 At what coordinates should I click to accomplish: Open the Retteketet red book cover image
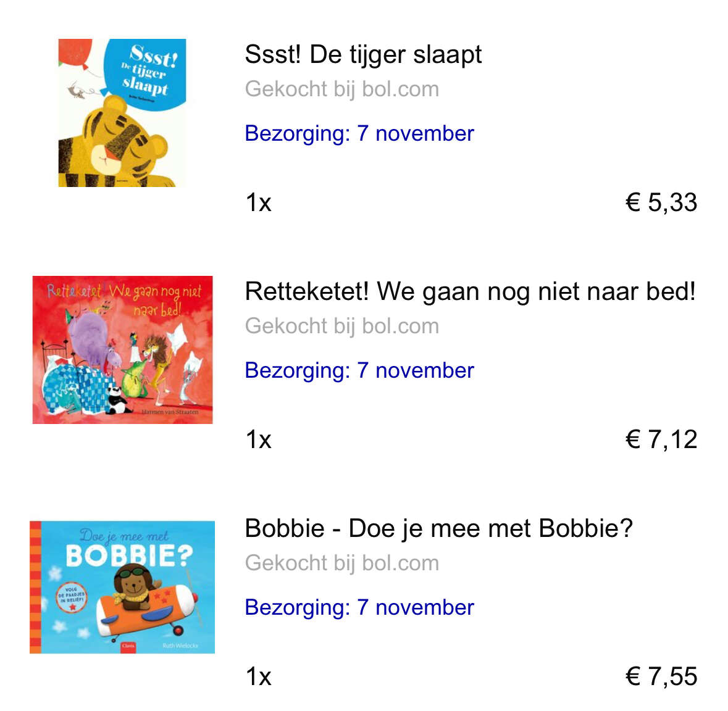pyautogui.click(x=123, y=350)
